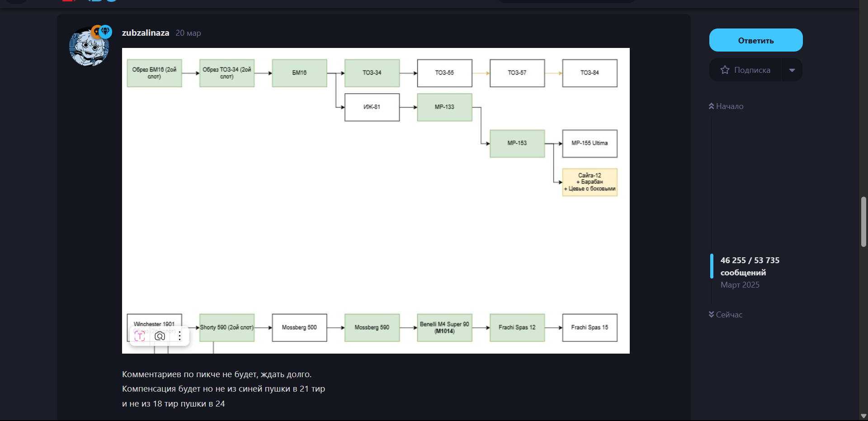Viewport: 868px width, 421px height.
Task: Click 'Shorty 590 (2ой слот)' box
Action: pos(227,328)
